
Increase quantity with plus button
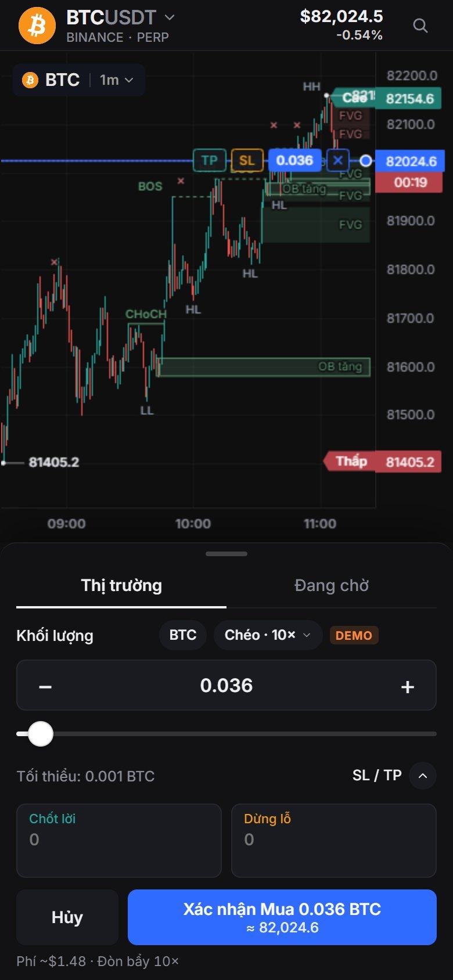point(408,687)
